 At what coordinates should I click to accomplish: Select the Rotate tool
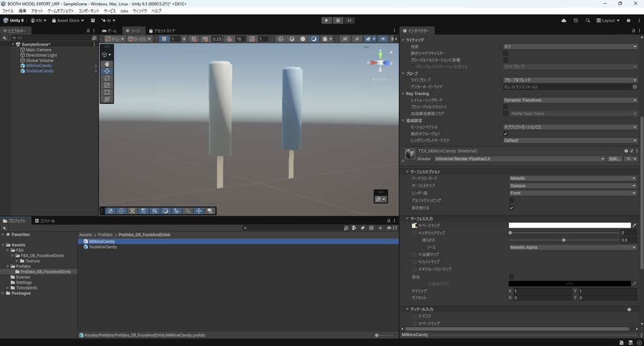coord(107,78)
